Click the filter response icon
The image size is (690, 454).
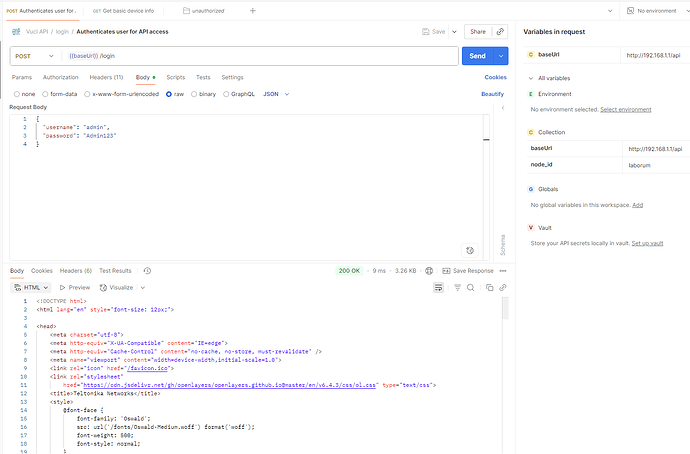(458, 288)
